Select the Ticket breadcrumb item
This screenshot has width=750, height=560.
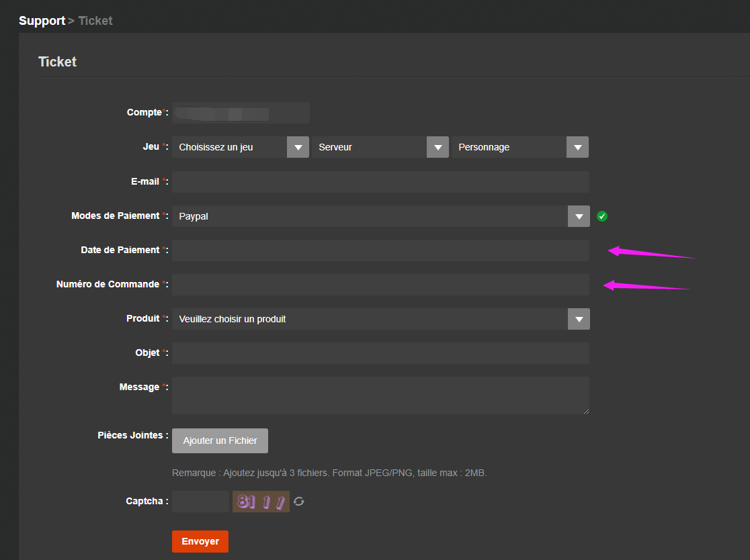coord(95,21)
